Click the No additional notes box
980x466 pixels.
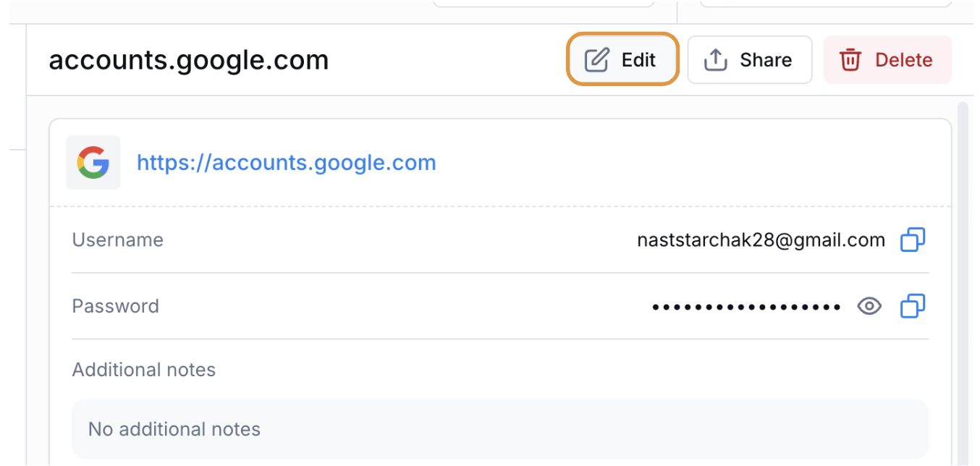click(x=500, y=429)
